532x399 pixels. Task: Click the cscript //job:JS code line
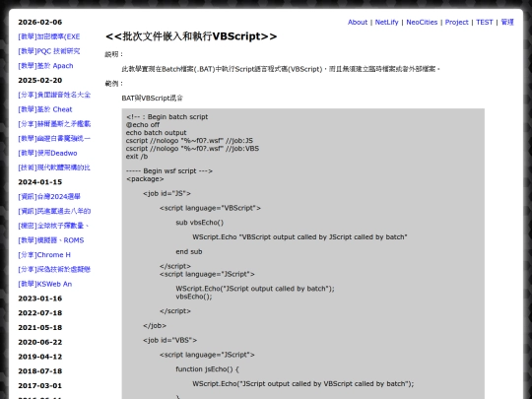[190, 141]
